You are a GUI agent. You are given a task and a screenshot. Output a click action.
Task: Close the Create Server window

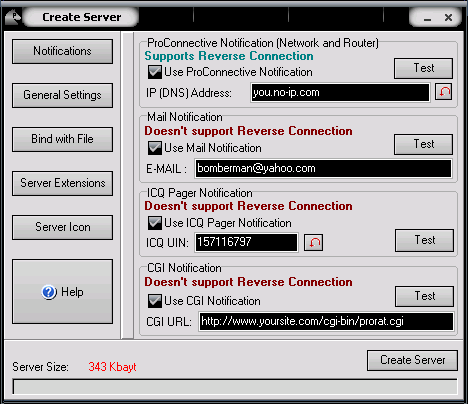pos(449,17)
